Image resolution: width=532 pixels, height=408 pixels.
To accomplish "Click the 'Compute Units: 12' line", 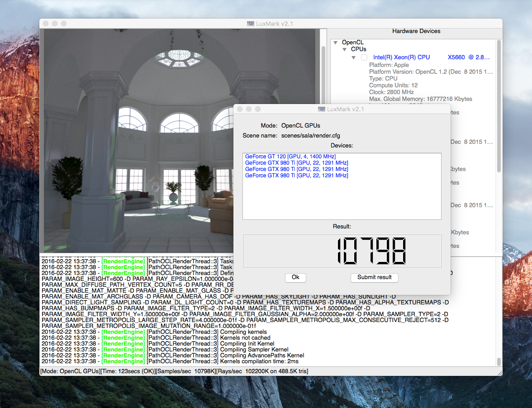I will 393,85.
